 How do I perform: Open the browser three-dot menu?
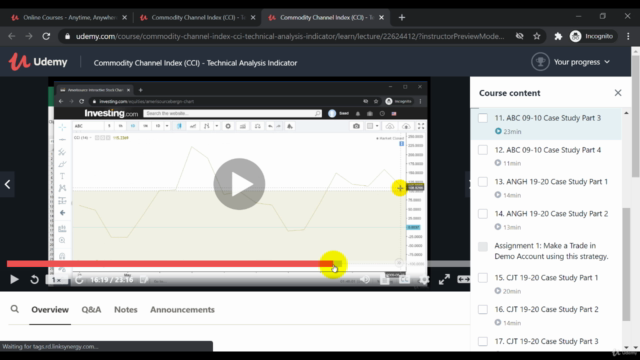(x=628, y=36)
